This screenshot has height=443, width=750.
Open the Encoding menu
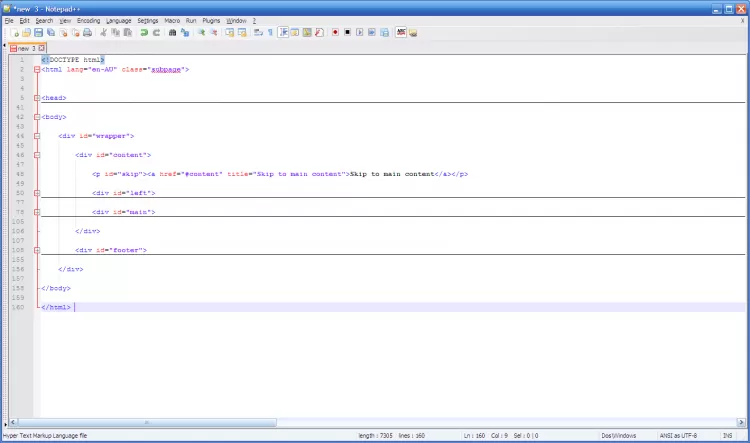[x=89, y=20]
